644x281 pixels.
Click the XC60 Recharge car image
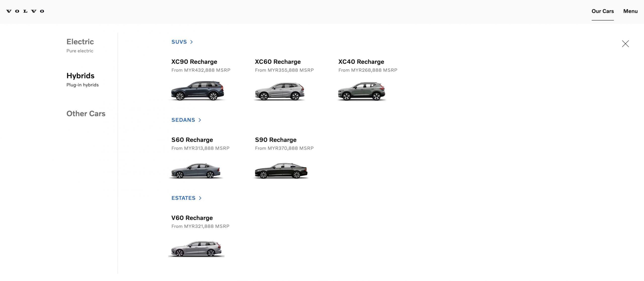click(x=279, y=91)
